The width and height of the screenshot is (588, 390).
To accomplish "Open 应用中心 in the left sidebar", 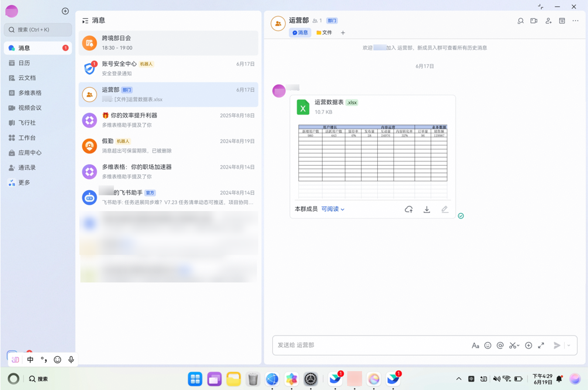I will (x=38, y=153).
